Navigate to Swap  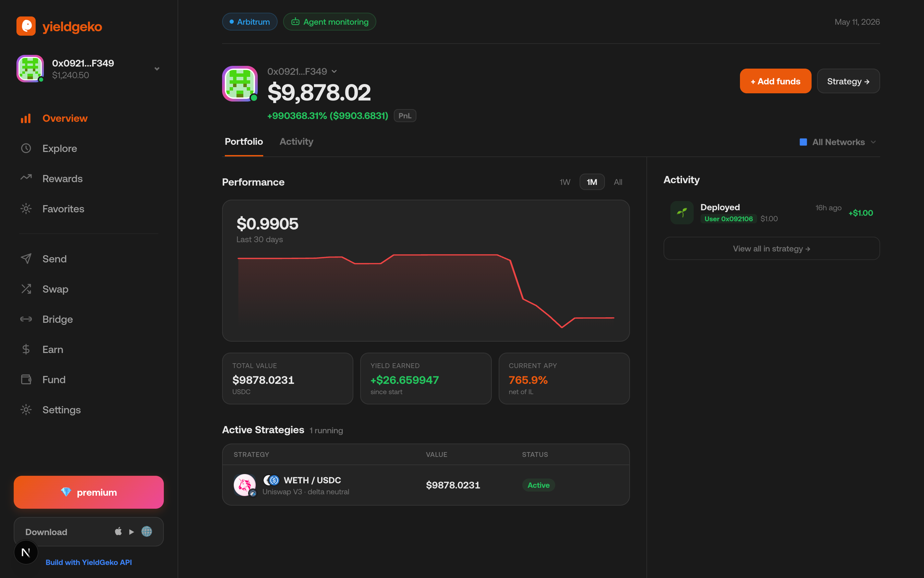pos(89,289)
